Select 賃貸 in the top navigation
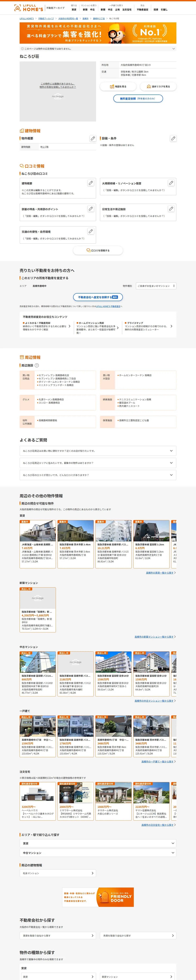 74,9
